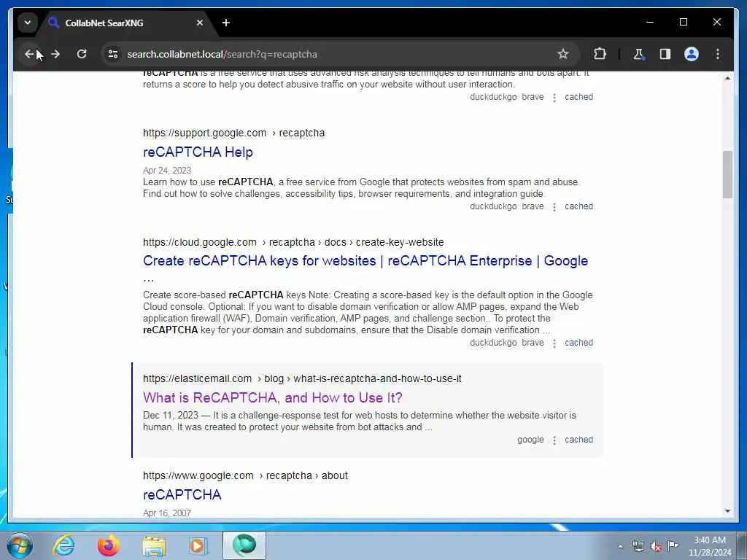Image resolution: width=747 pixels, height=560 pixels.
Task: Reload the current page
Action: [x=82, y=54]
